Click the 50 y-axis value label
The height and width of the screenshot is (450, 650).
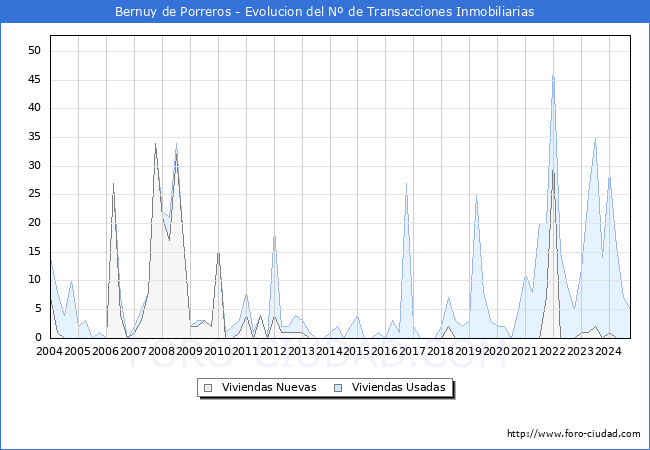click(34, 51)
